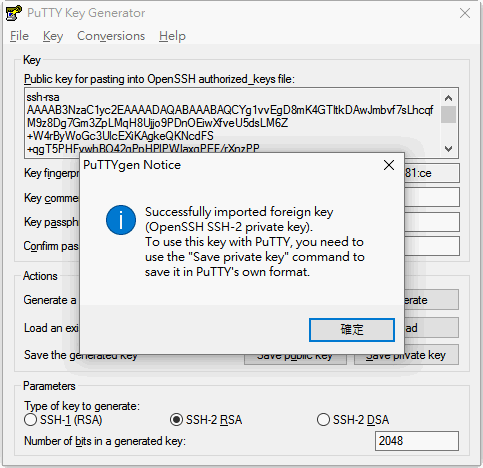Select the SSH-2 RSA key type
The image size is (483, 468).
(x=176, y=420)
